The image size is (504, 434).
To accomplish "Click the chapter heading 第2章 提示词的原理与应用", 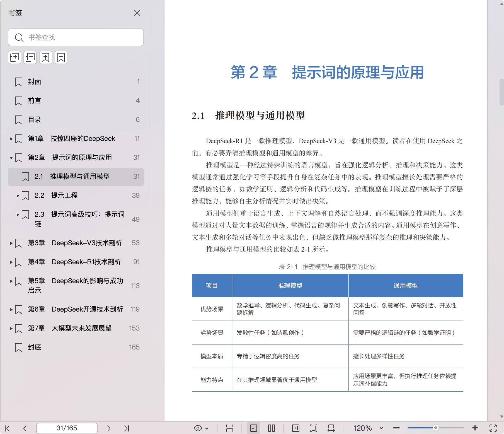I will click(x=327, y=72).
